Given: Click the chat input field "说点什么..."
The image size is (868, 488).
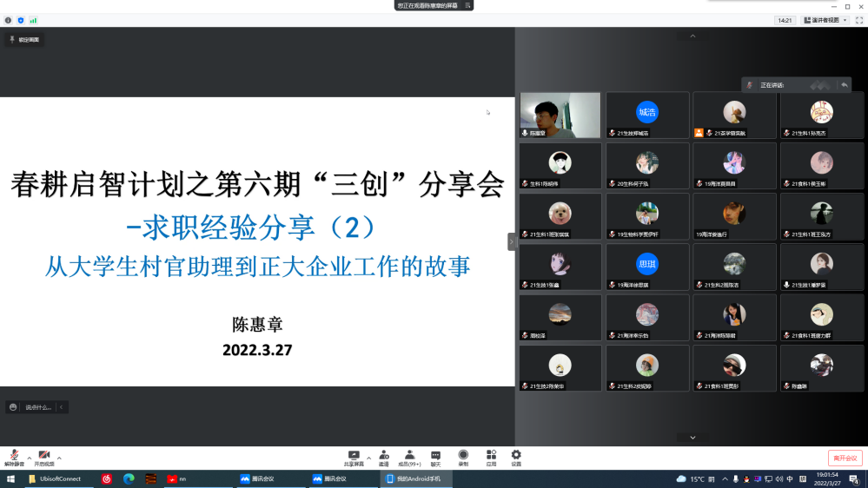Looking at the screenshot, I should pyautogui.click(x=37, y=407).
